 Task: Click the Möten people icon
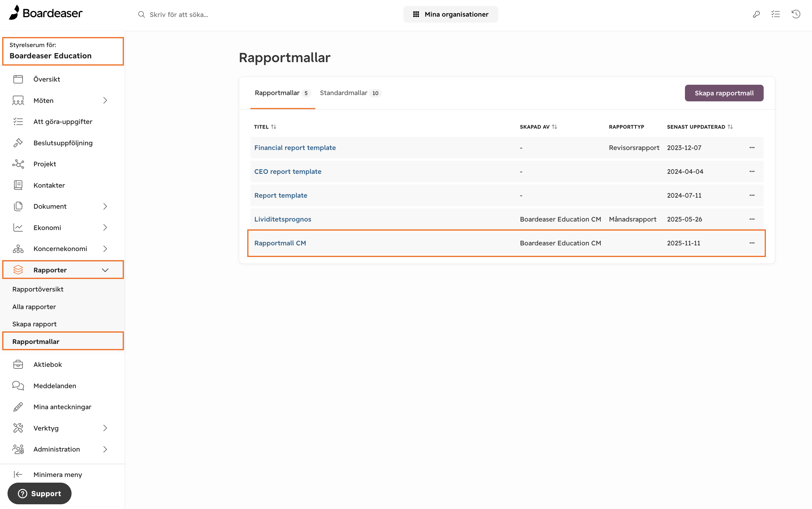click(18, 100)
